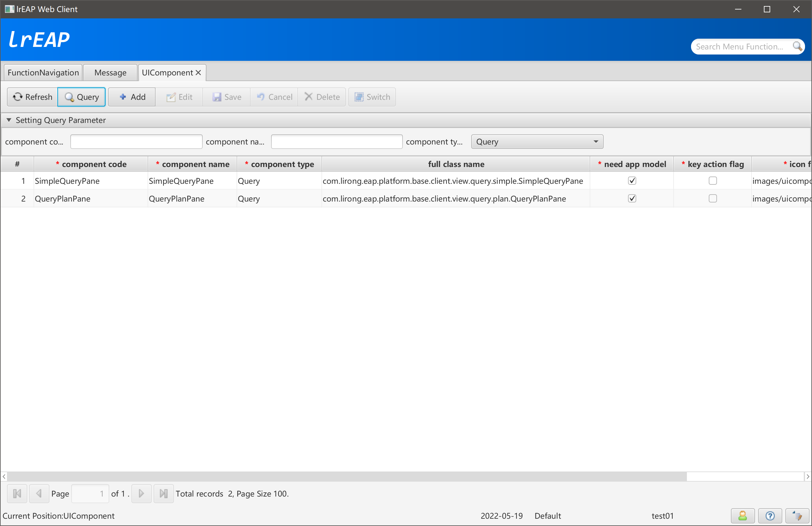The image size is (812, 526).
Task: Go to last page of results
Action: click(x=164, y=494)
